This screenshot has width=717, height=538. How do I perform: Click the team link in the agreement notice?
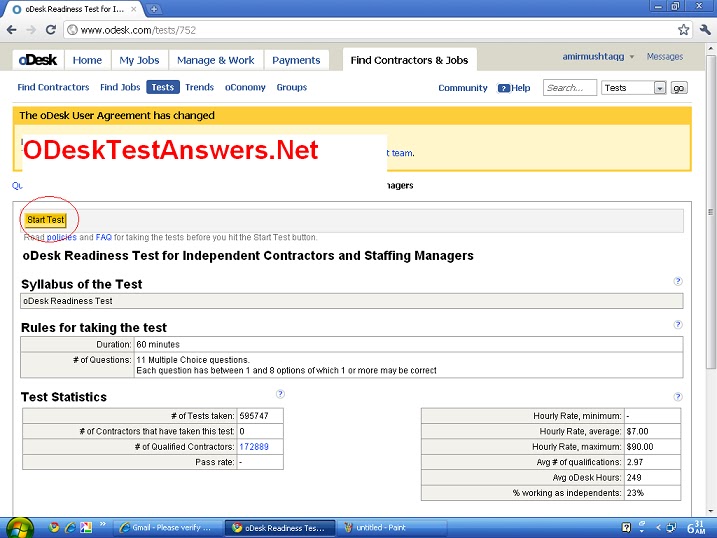pos(402,153)
